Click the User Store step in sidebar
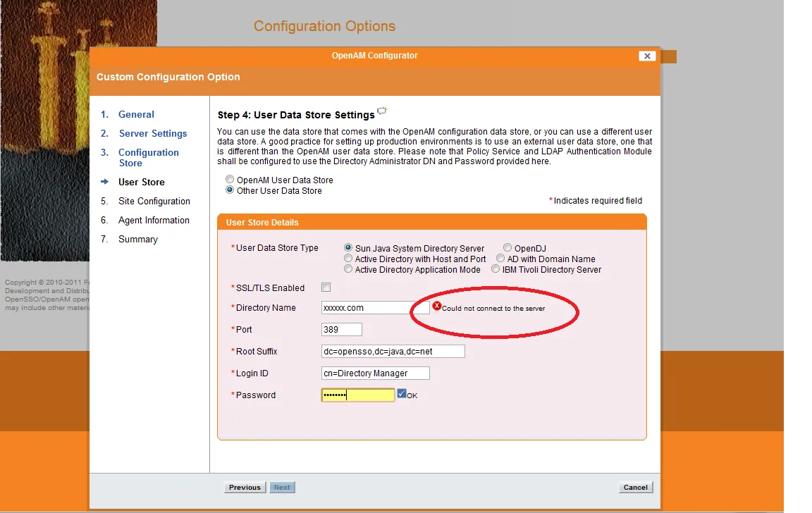 [142, 183]
